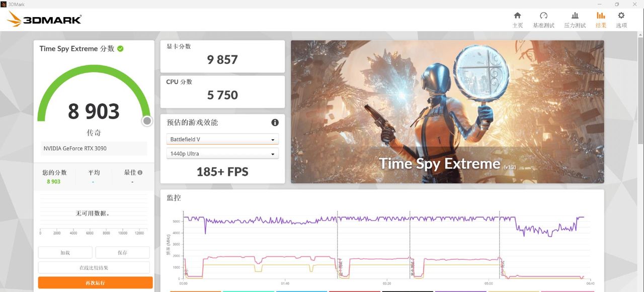
Task: Click the Time Spy Extreme banner image
Action: [447, 112]
